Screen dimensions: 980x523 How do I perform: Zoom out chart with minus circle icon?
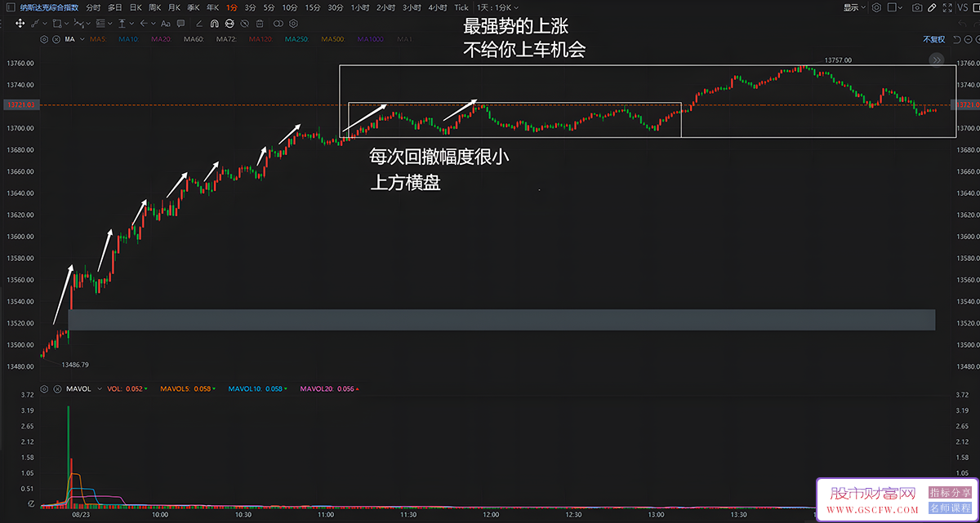pos(968,39)
